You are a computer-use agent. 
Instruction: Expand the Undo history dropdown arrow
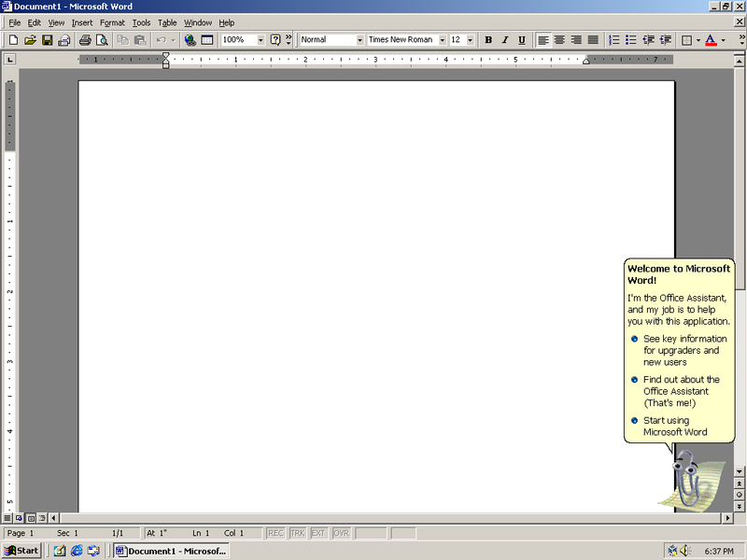click(173, 40)
